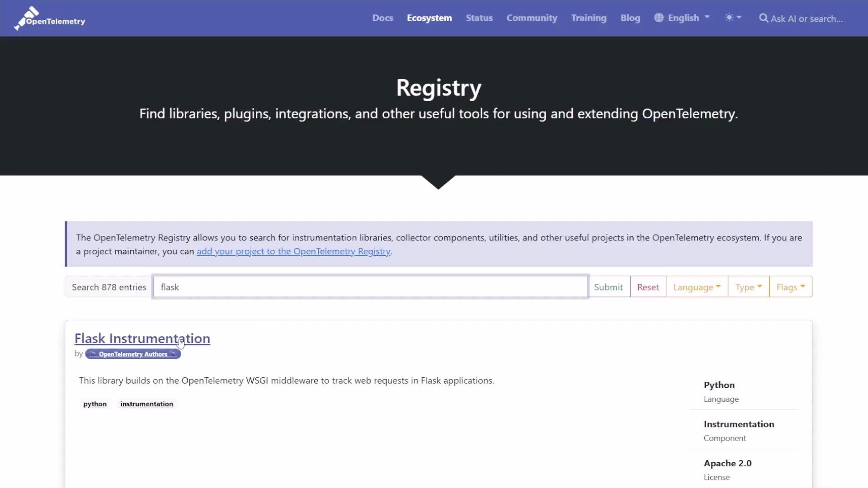The image size is (868, 488).
Task: Open the Docs menu item
Action: point(382,18)
